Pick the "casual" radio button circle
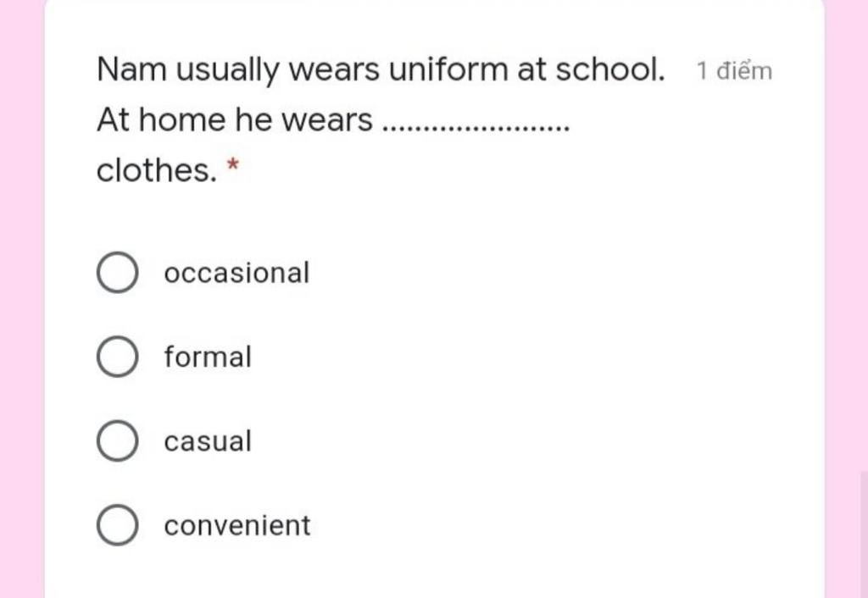This screenshot has width=868, height=598. click(117, 441)
